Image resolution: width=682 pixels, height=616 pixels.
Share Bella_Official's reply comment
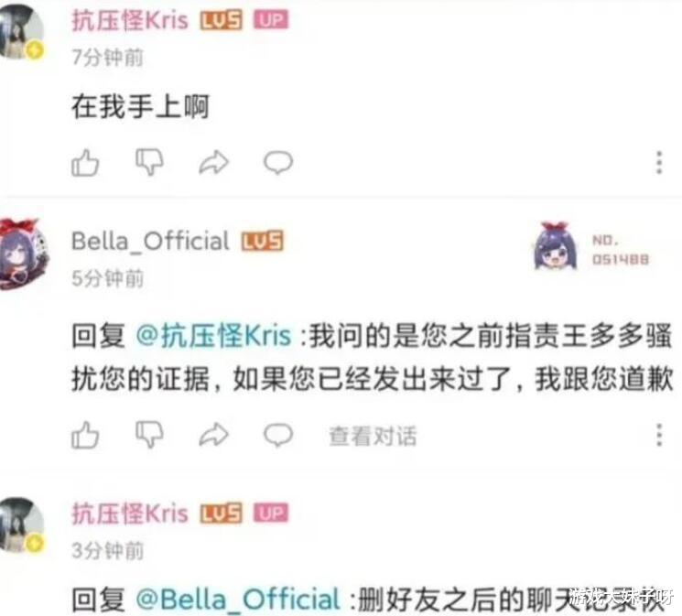[213, 435]
